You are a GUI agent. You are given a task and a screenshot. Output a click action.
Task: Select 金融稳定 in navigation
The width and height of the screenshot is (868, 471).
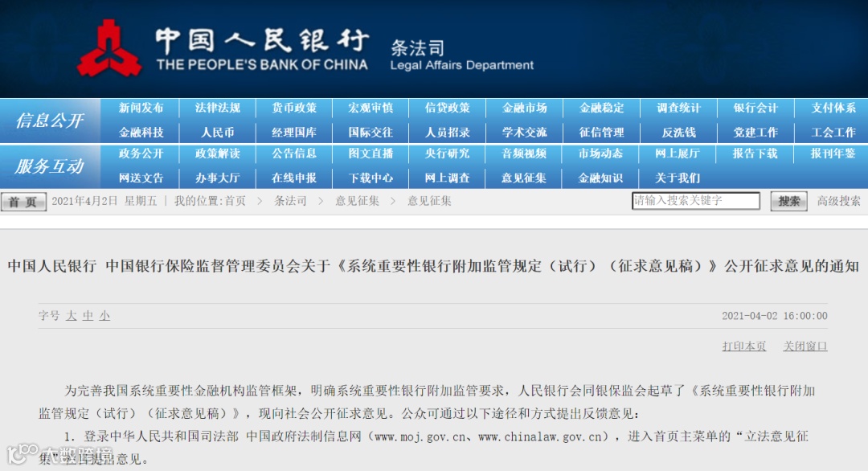click(601, 108)
